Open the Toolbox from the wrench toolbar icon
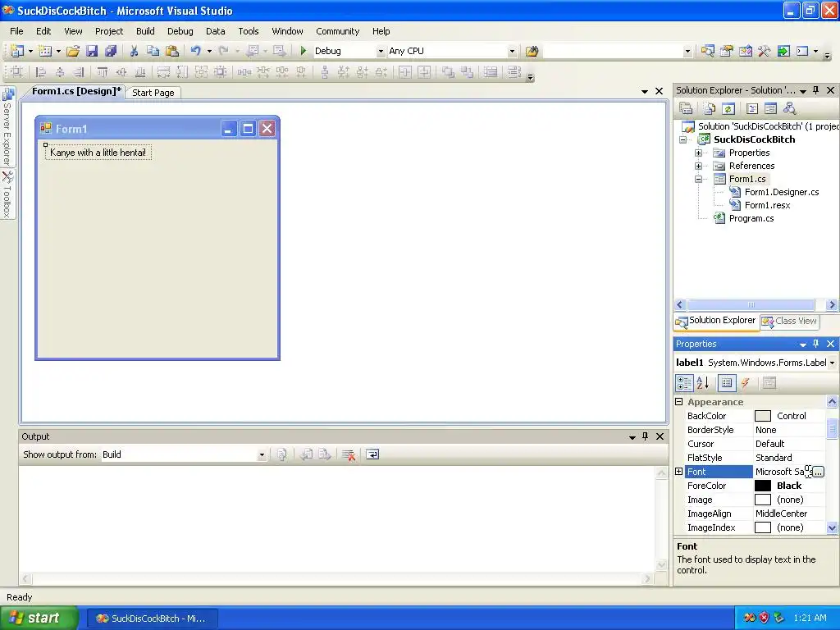 (x=765, y=51)
